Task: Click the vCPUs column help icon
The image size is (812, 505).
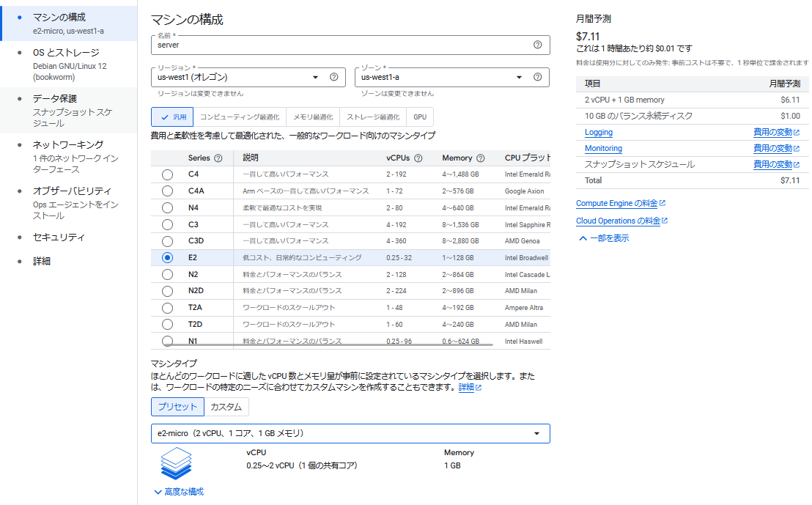Action: click(418, 158)
